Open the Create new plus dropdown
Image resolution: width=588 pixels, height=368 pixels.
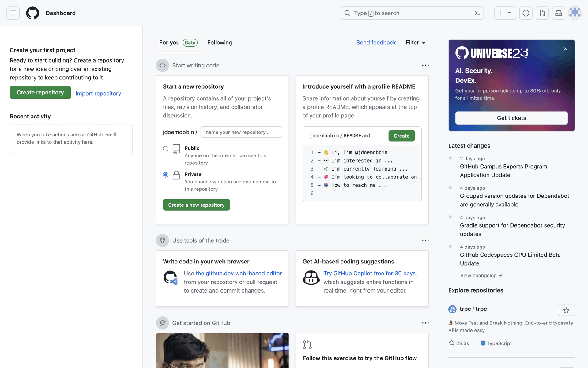pyautogui.click(x=505, y=13)
